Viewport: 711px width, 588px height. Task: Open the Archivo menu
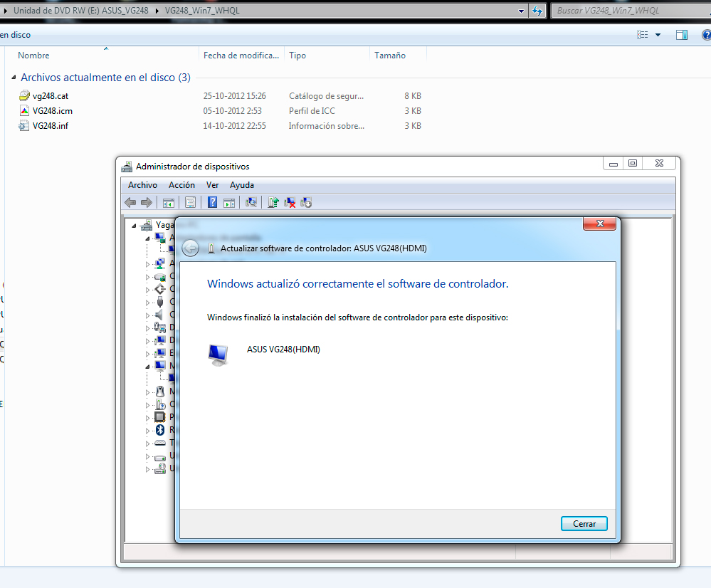pyautogui.click(x=142, y=185)
